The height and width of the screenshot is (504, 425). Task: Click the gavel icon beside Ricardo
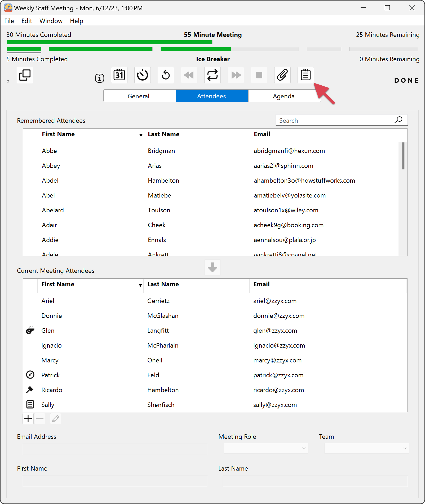pyautogui.click(x=30, y=389)
